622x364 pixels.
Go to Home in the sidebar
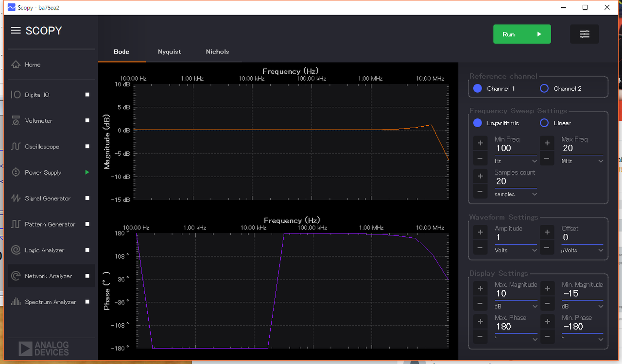pos(33,65)
